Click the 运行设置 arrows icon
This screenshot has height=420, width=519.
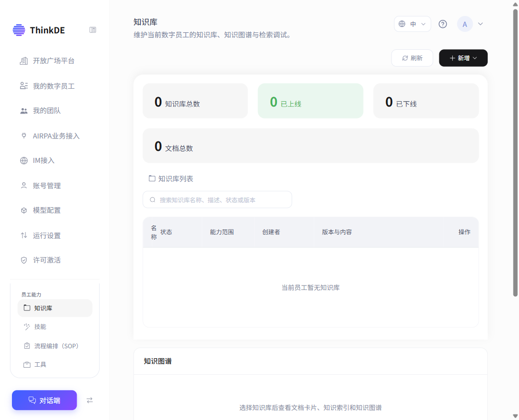[x=24, y=235]
